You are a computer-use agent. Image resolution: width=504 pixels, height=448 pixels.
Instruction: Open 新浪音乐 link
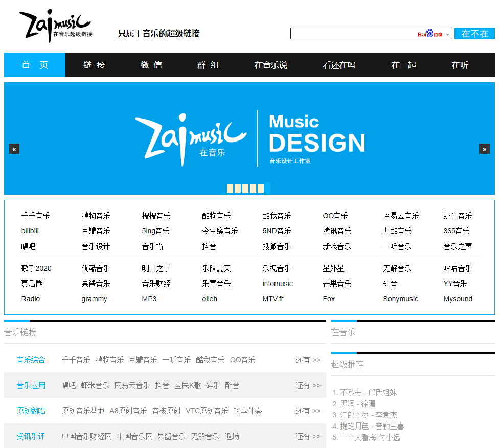337,247
